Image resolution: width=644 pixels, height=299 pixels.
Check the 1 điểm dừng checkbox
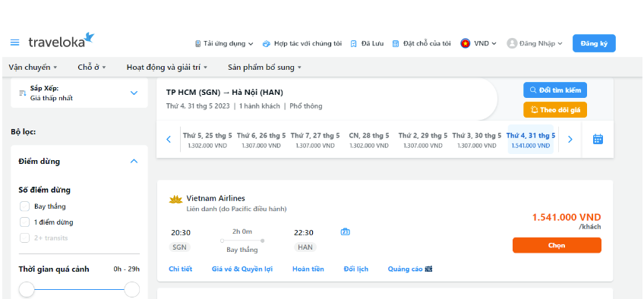click(x=24, y=222)
